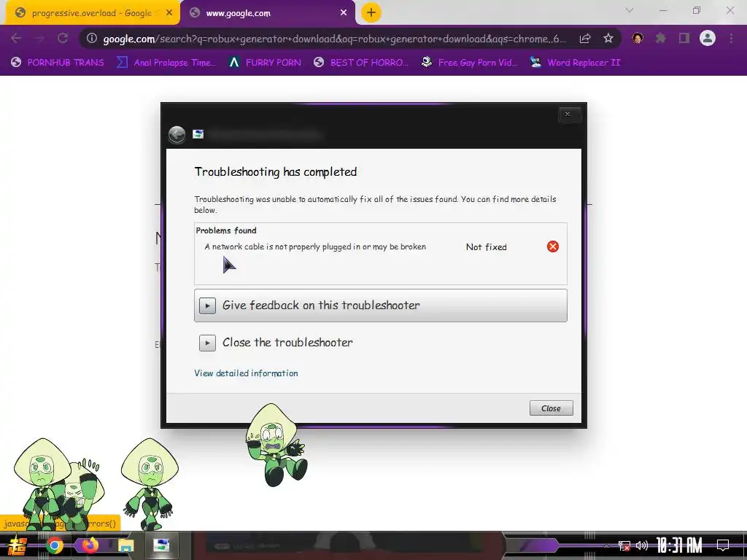Share this page icon in address bar

coord(585,39)
